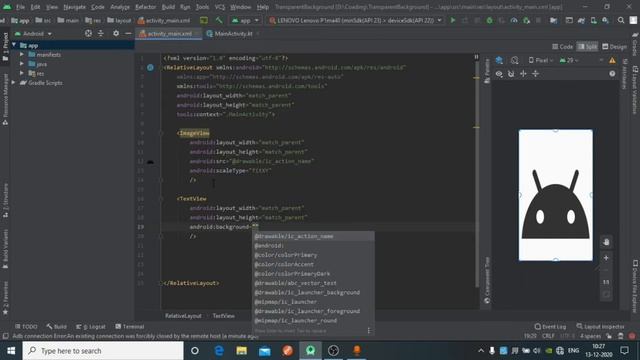
Task: Click design help question mark icon
Action: click(612, 74)
